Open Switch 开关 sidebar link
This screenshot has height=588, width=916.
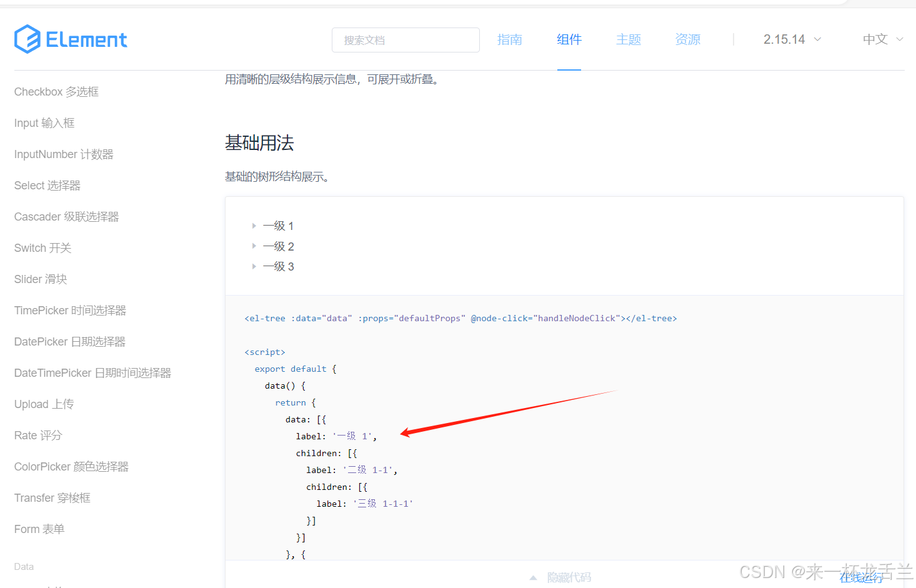(x=43, y=248)
